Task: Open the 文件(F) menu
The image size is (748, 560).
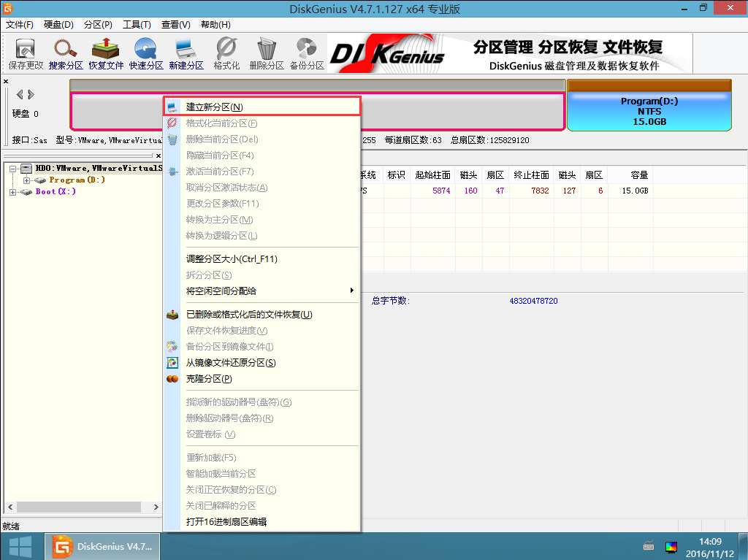Action: 20,25
